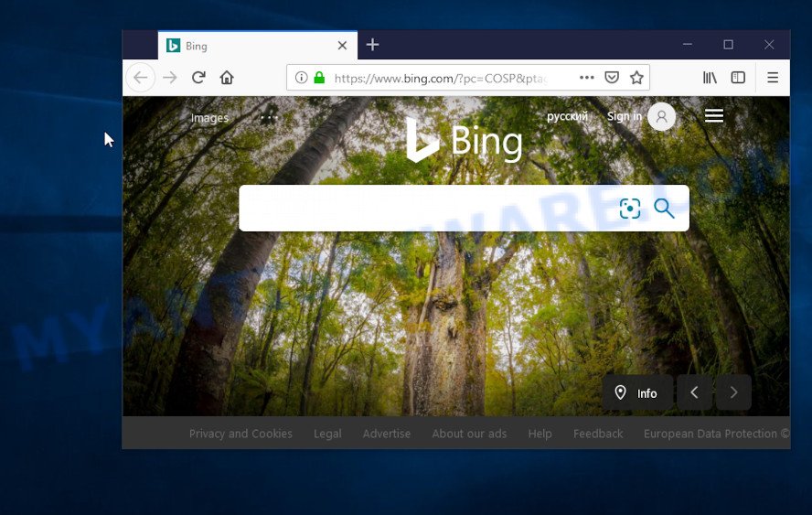Open Bing settings hamburger menu
Screen dimensions: 812x515
714,115
